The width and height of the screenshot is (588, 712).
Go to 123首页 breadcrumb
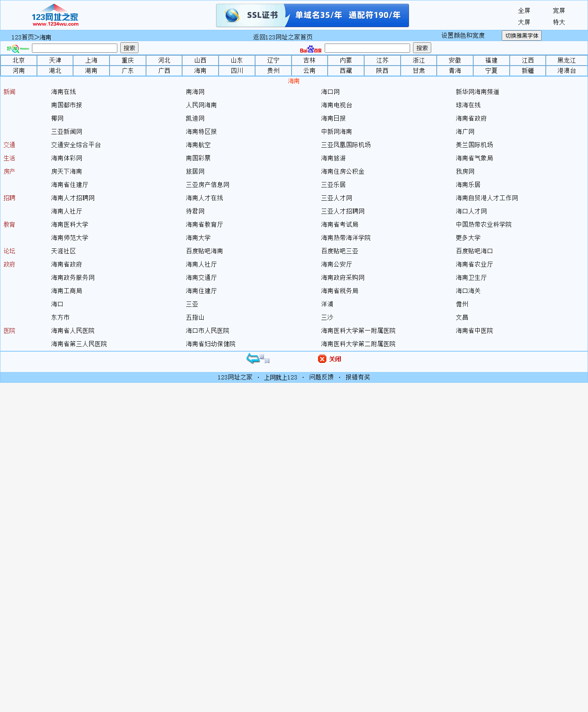22,37
